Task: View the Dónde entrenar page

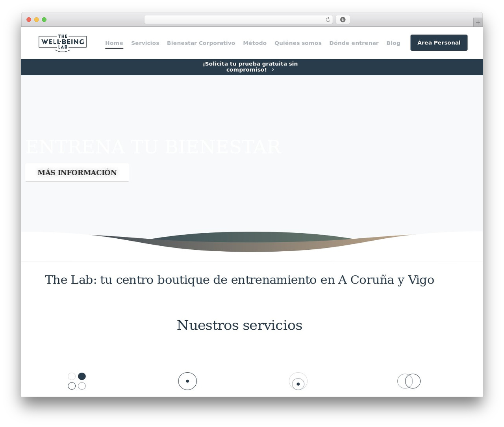Action: 354,43
